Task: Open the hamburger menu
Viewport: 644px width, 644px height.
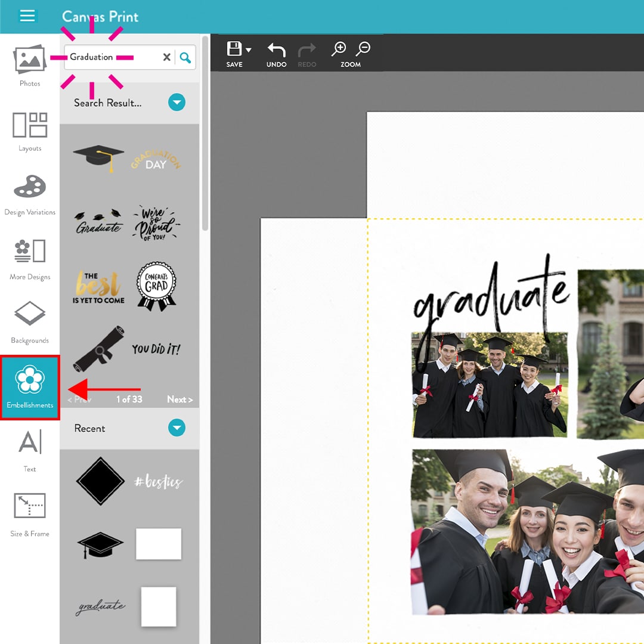Action: [x=27, y=16]
